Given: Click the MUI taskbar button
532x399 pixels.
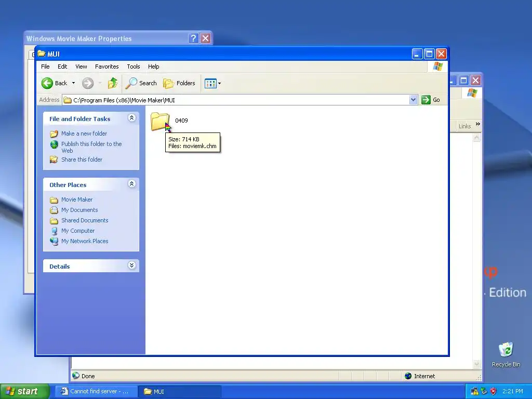Looking at the screenshot, I should pyautogui.click(x=180, y=391).
